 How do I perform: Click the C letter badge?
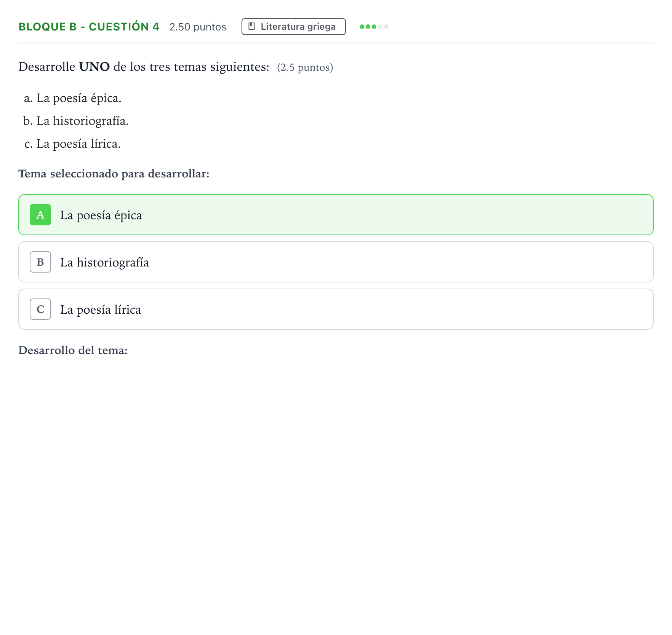pos(40,309)
